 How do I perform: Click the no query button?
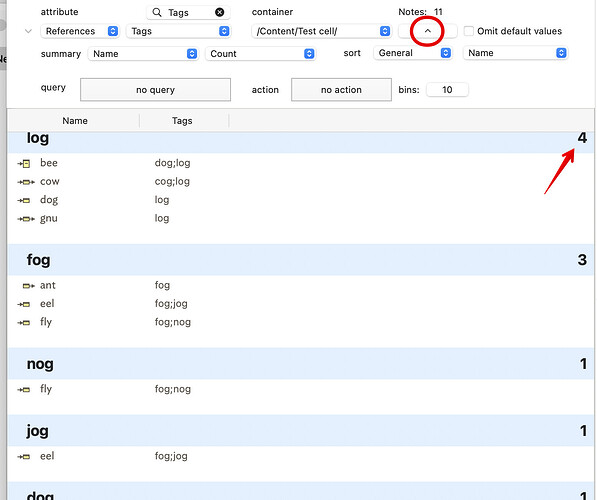(x=155, y=90)
